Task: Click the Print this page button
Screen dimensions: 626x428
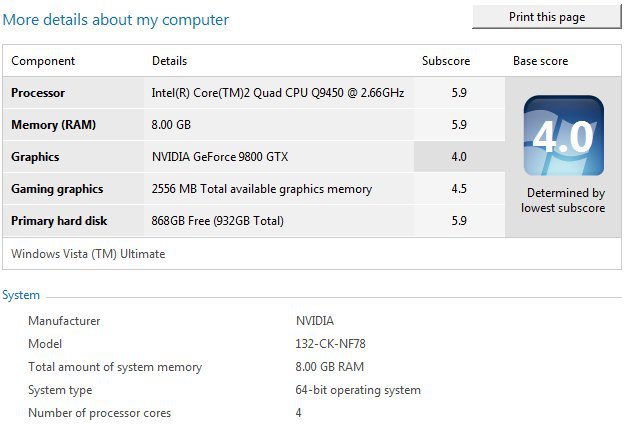Action: point(547,17)
